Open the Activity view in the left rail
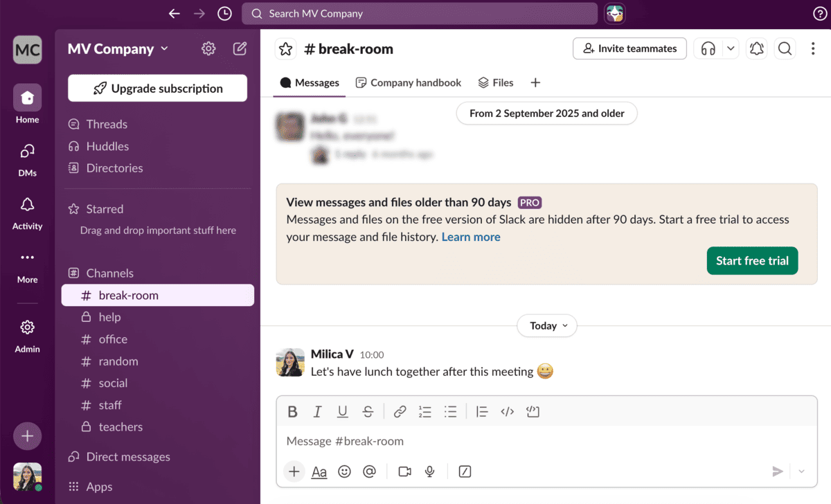This screenshot has width=831, height=504. (27, 211)
